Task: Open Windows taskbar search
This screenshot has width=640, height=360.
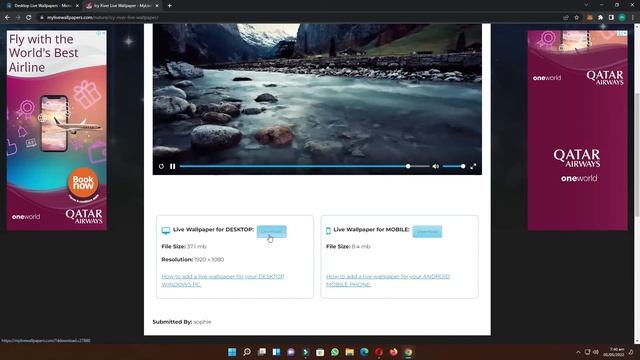Action: (x=247, y=352)
